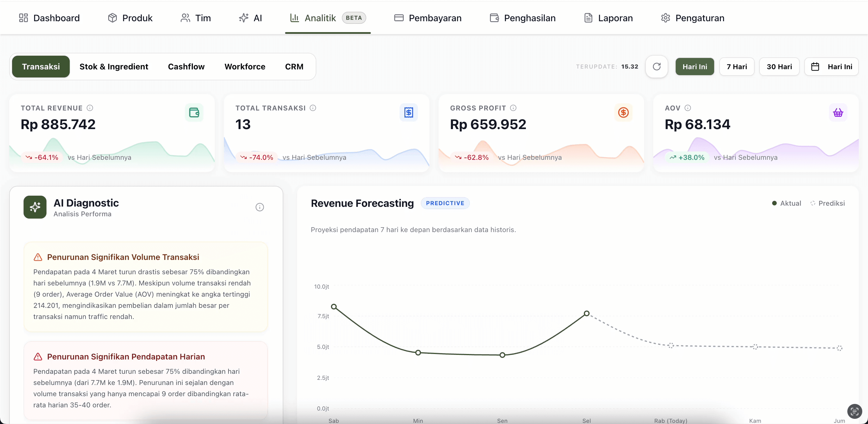Switch range to 30 Hari
The image size is (868, 424).
pyautogui.click(x=779, y=66)
